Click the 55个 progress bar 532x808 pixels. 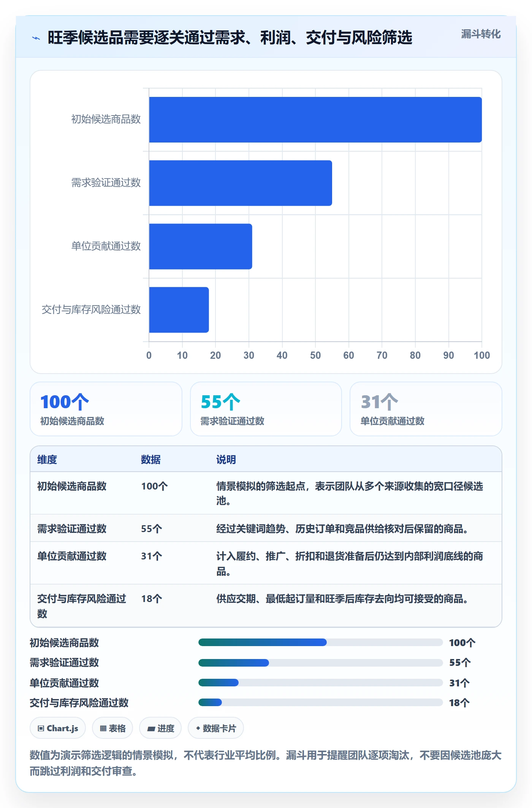click(x=321, y=663)
